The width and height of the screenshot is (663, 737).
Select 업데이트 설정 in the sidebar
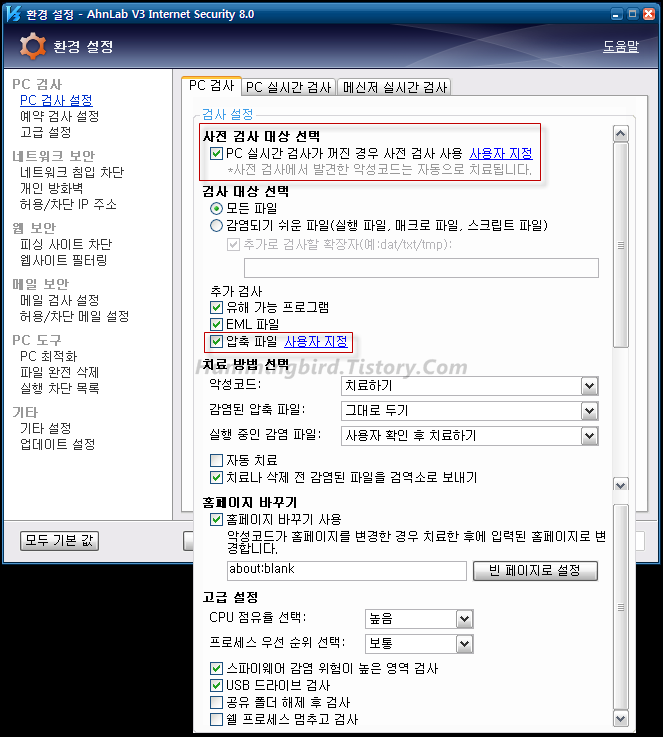point(57,444)
